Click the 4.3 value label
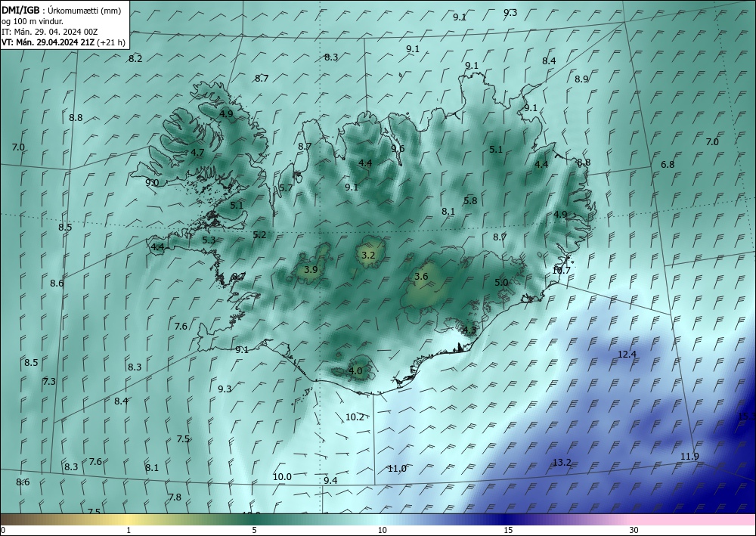This screenshot has width=756, height=536. point(469,330)
